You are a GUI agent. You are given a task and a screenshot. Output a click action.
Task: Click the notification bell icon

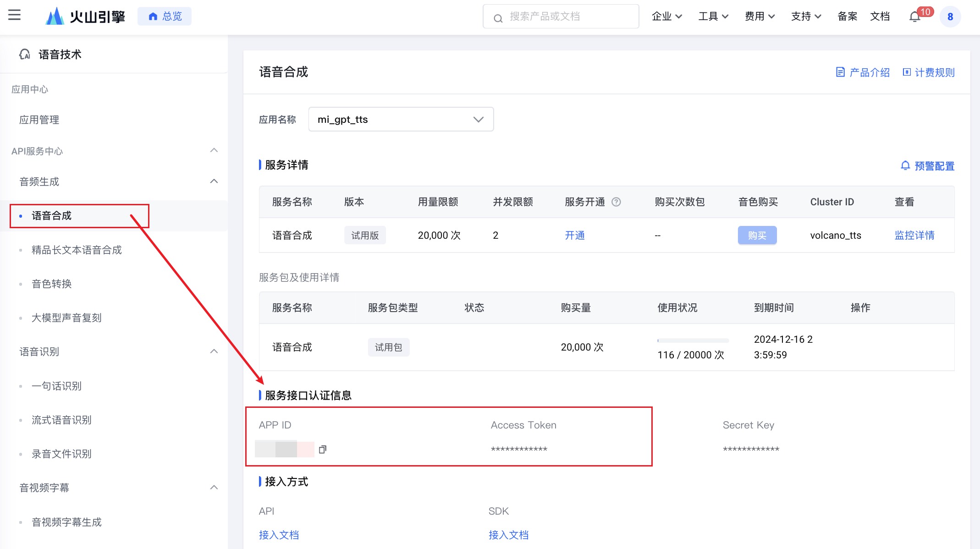click(914, 17)
